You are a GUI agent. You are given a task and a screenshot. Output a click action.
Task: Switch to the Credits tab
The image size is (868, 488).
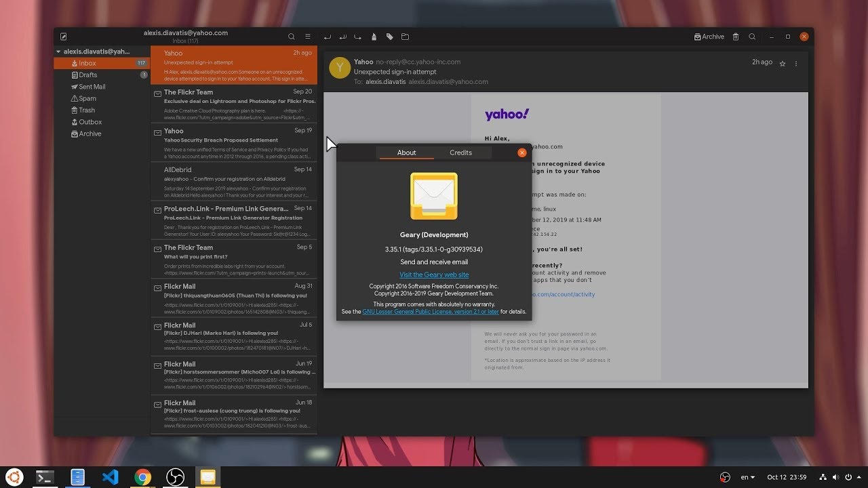(460, 152)
